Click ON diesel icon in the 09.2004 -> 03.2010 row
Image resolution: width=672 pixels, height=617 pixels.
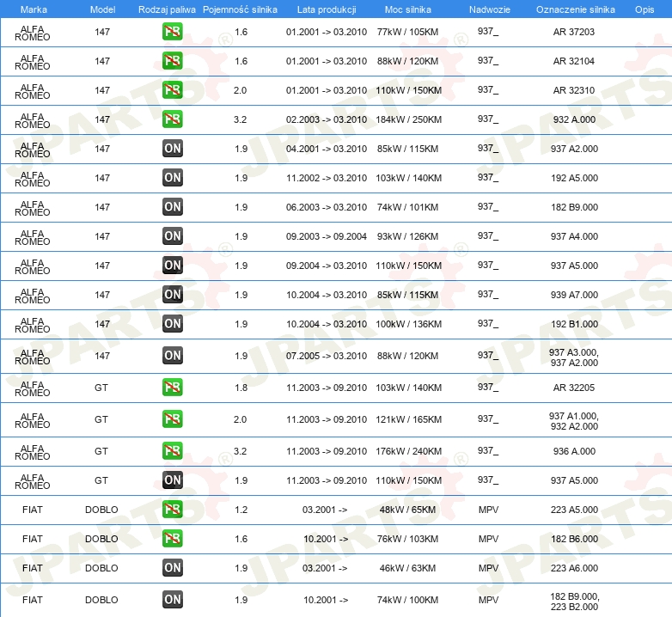pyautogui.click(x=172, y=266)
